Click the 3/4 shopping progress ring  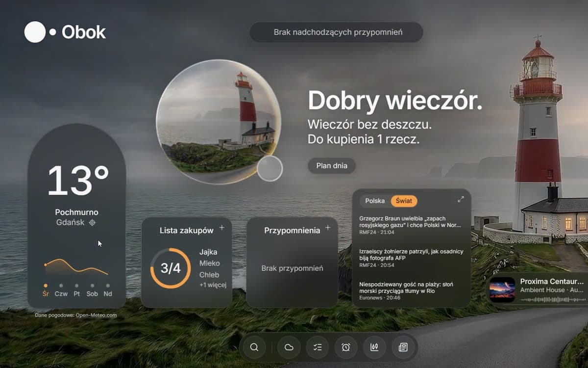171,268
